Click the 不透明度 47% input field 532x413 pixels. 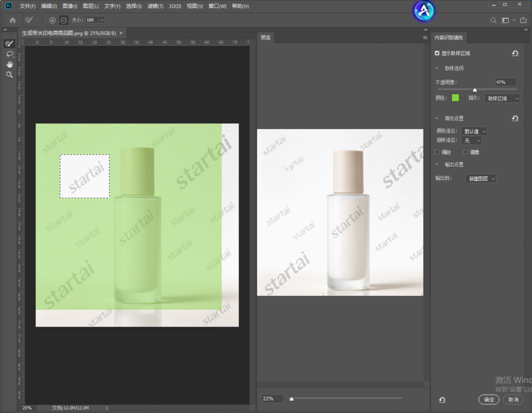[505, 82]
